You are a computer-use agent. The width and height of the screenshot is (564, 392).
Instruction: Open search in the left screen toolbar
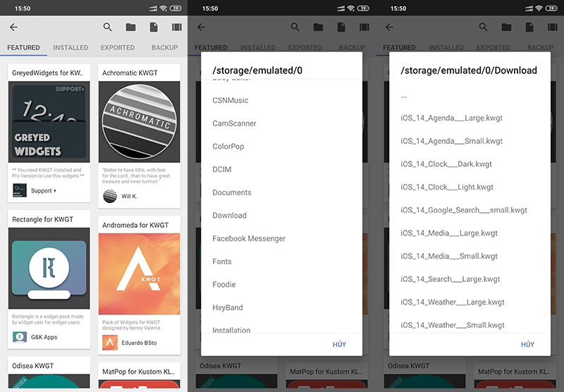[108, 27]
